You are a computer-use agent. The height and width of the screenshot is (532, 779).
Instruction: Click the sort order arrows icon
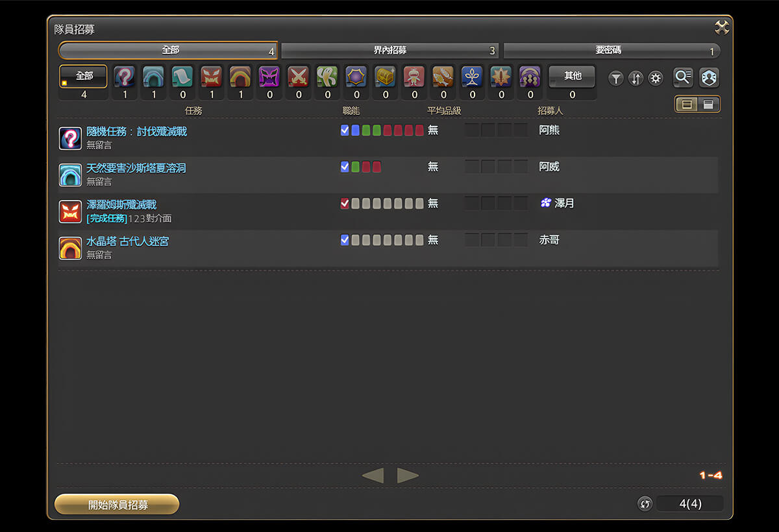[x=636, y=79]
